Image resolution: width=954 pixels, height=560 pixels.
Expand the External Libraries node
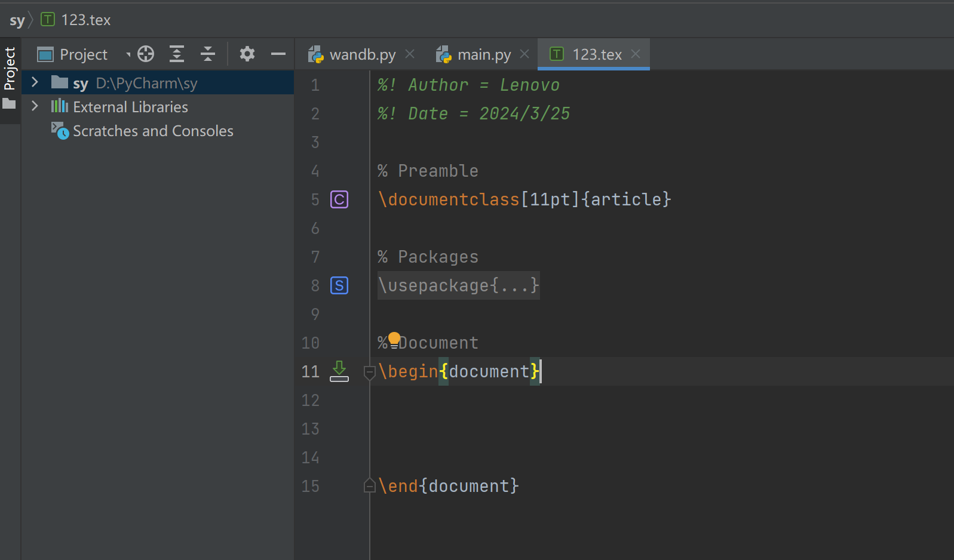tap(35, 106)
